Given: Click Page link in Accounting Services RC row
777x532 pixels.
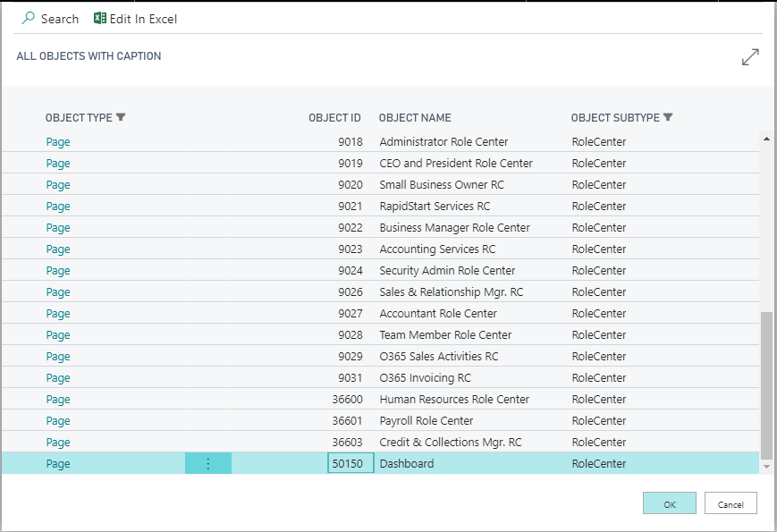Looking at the screenshot, I should [58, 249].
